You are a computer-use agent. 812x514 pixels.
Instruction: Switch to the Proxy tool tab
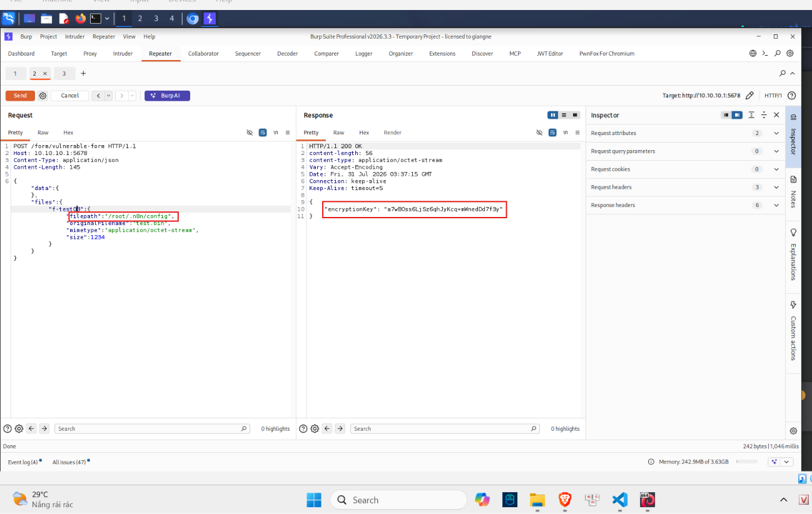coord(90,54)
